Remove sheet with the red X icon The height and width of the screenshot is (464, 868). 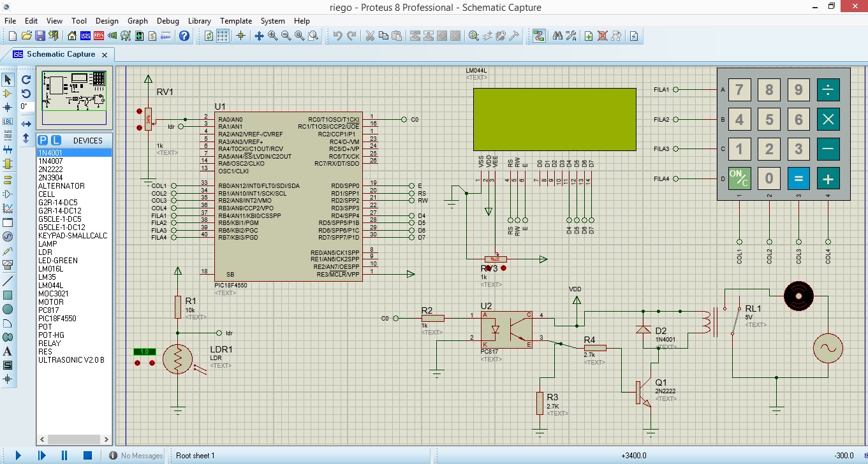click(x=602, y=36)
